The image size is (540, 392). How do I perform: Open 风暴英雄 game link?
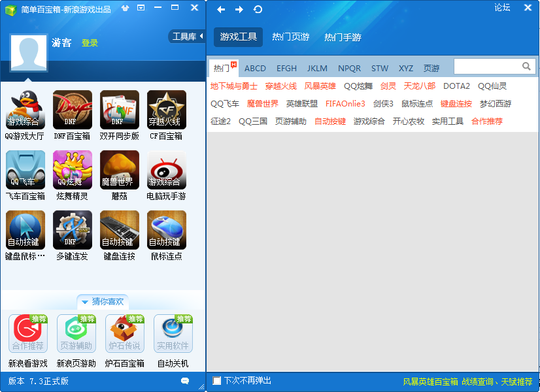[320, 86]
